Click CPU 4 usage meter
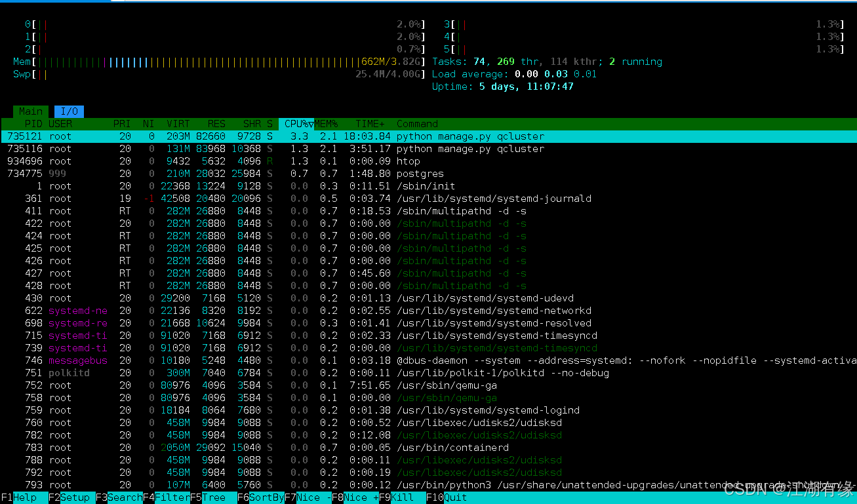Screen dimensions: 857x504 point(644,37)
